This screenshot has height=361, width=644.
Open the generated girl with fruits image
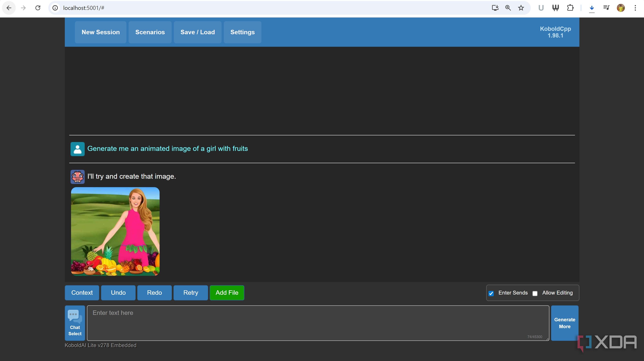click(x=115, y=231)
